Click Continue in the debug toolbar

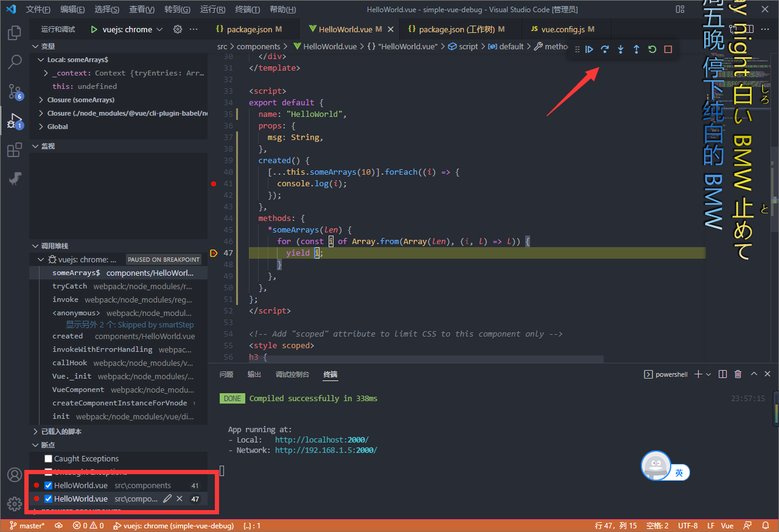[589, 49]
